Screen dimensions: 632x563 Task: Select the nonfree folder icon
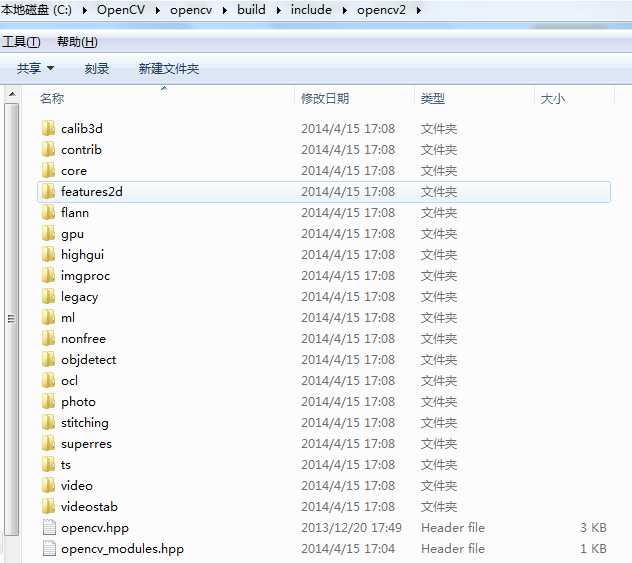coord(48,339)
